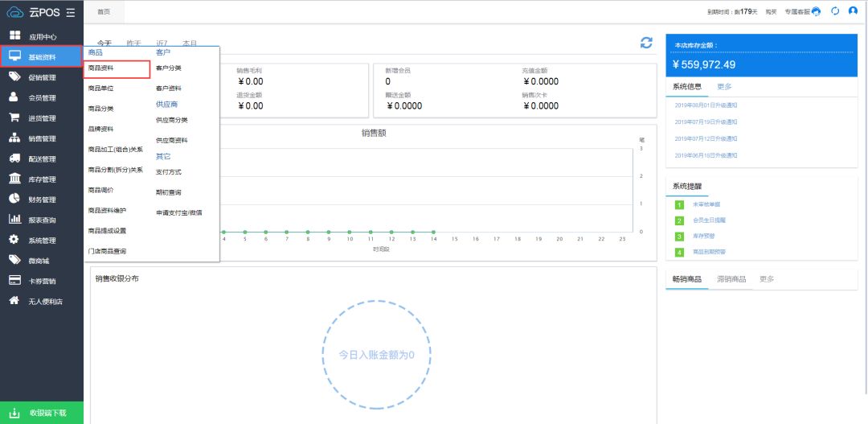Click the 购买 link
The width and height of the screenshot is (868, 424).
(771, 11)
